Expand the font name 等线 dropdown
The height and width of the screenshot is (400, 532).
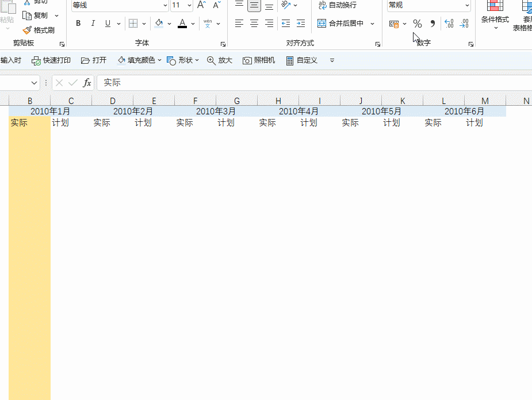pyautogui.click(x=165, y=5)
